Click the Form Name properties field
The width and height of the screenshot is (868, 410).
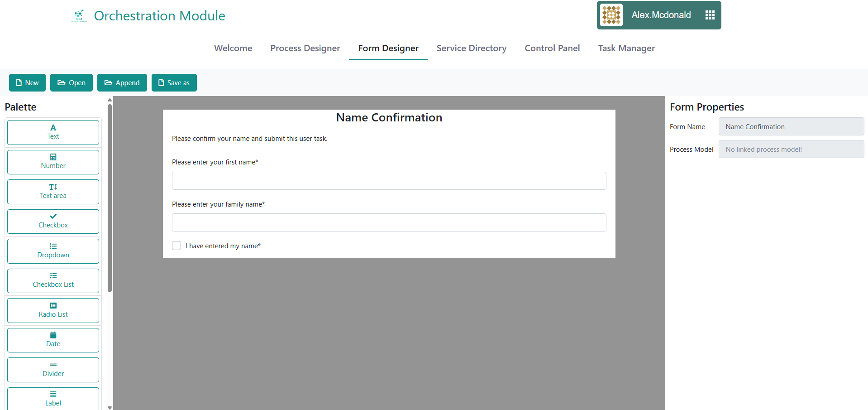click(791, 127)
